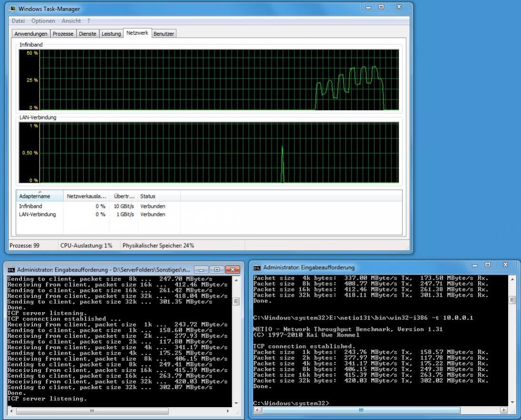
Task: Click the 'NETIO - Network Throughput Benchmark' line
Action: (x=347, y=329)
